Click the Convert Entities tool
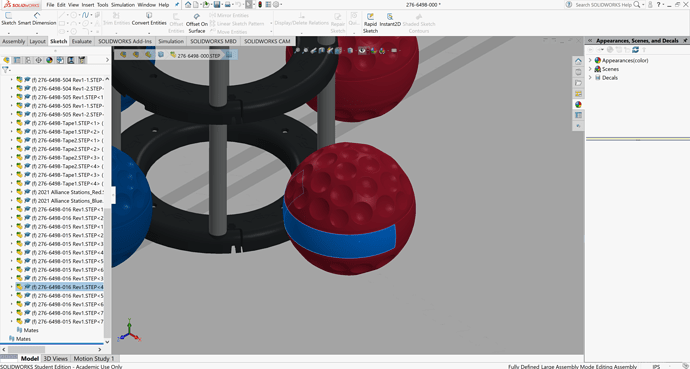 [149, 19]
